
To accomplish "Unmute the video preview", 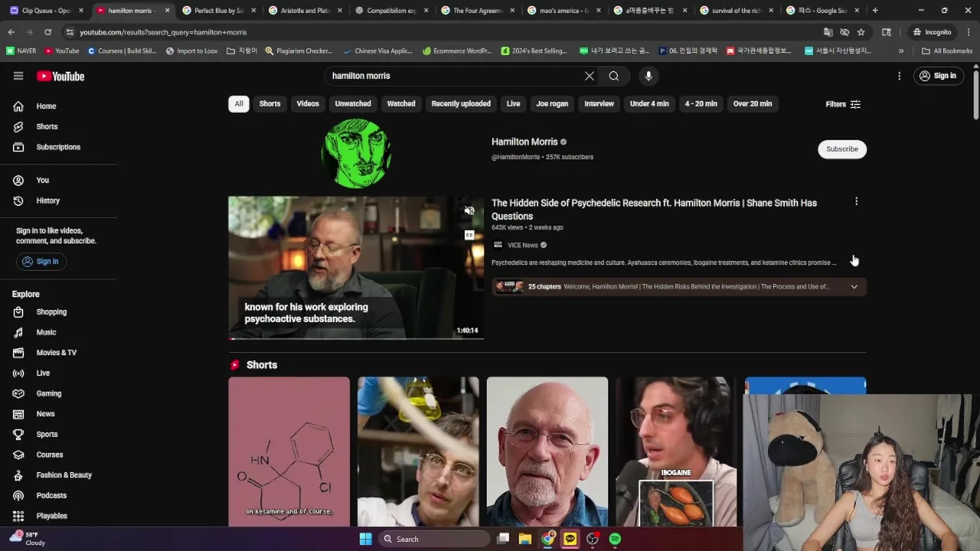I will pos(469,211).
